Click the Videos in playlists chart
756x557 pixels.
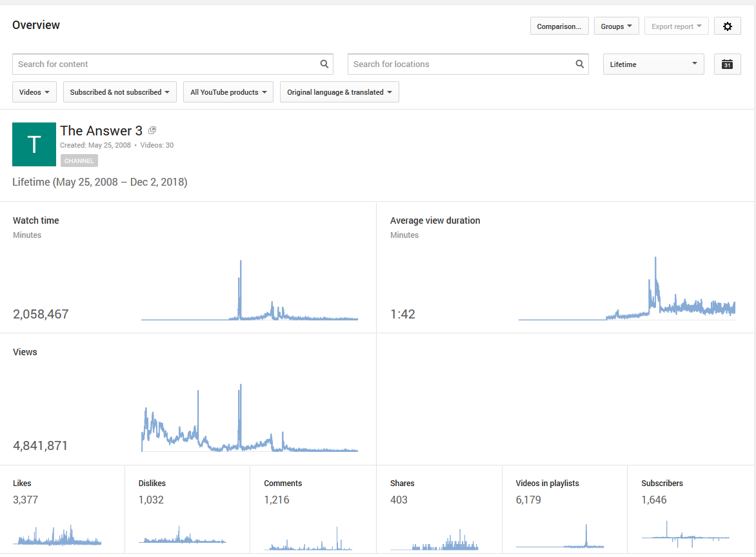coord(560,536)
